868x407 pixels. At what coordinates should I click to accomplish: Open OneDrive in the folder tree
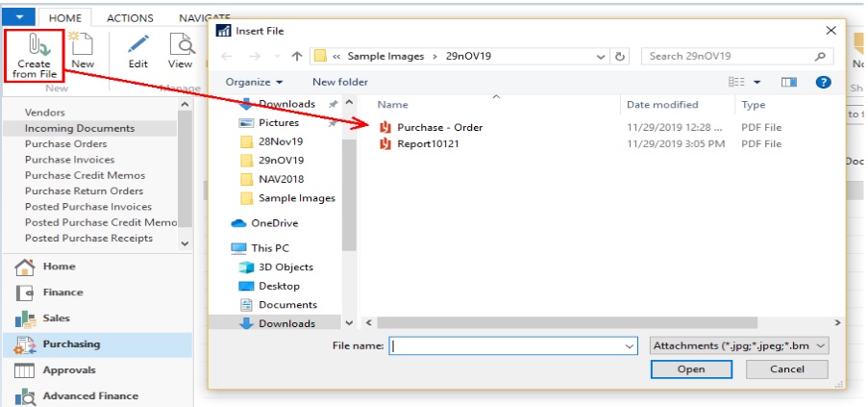point(274,223)
